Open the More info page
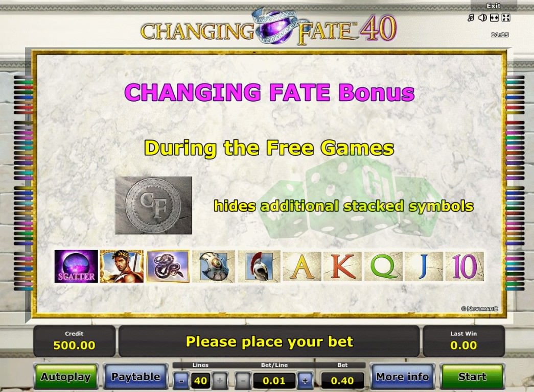 (x=402, y=377)
